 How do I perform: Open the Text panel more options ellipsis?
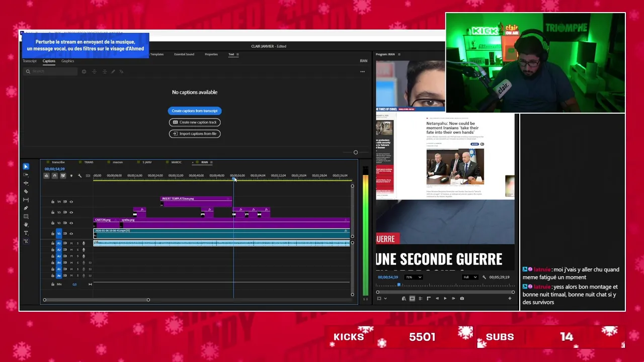(x=362, y=71)
